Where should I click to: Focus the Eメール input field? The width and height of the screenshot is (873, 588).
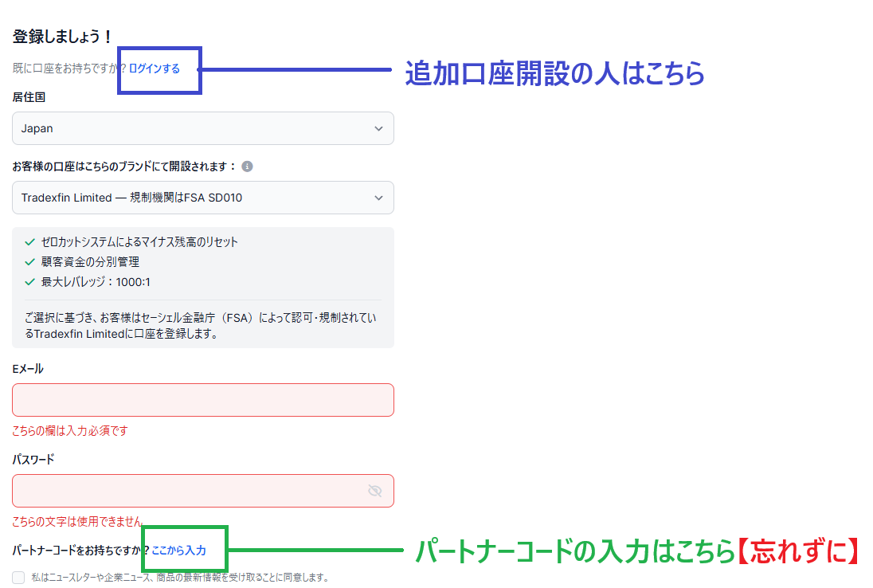(203, 400)
